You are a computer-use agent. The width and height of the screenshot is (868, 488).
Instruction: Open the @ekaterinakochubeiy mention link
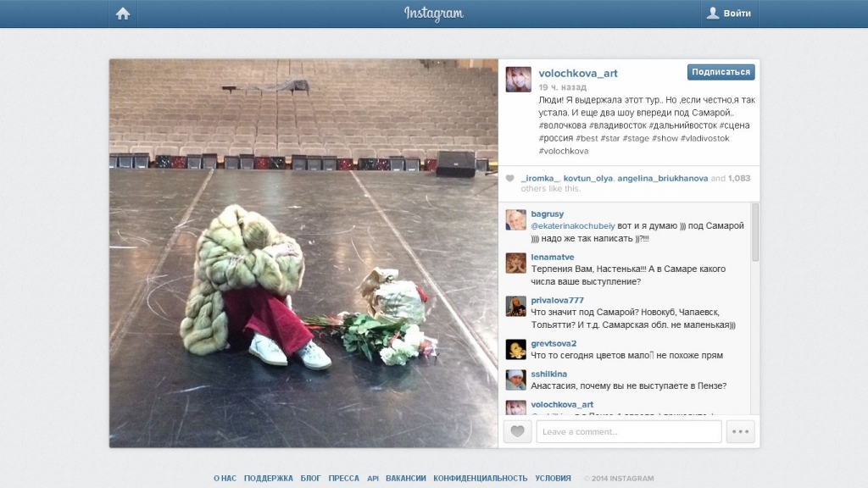coord(573,225)
